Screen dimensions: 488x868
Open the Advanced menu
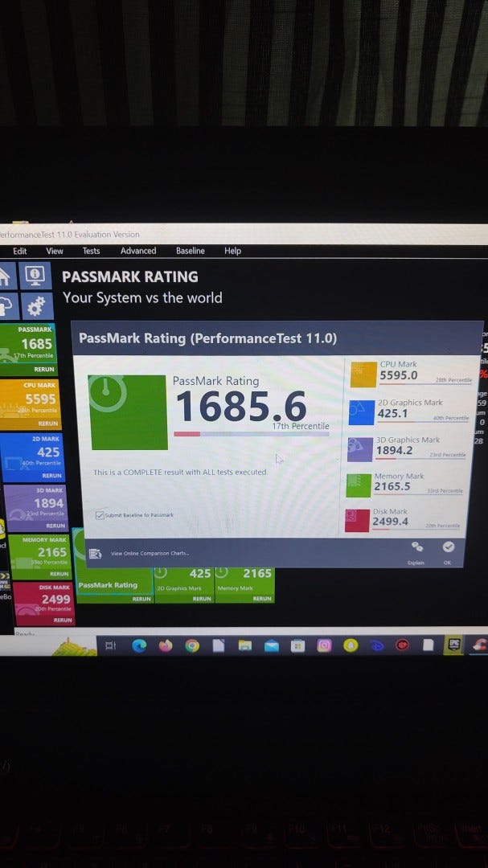(138, 251)
